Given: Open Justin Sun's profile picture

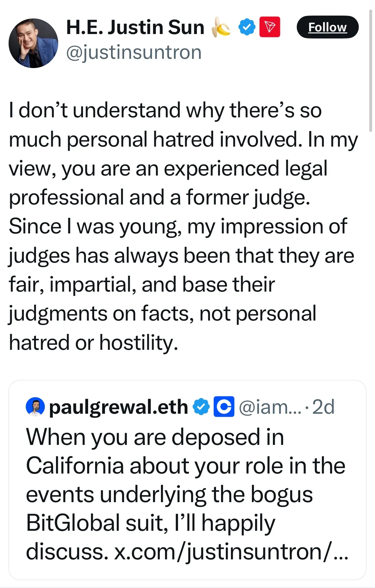Looking at the screenshot, I should click(x=33, y=43).
